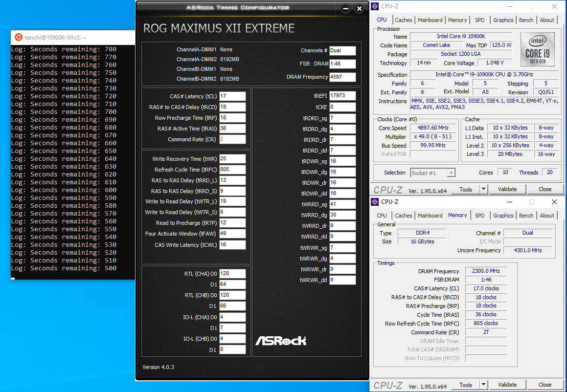The image size is (567, 392).
Task: Open the Bench tab in lower CPU-Z window
Action: click(526, 216)
